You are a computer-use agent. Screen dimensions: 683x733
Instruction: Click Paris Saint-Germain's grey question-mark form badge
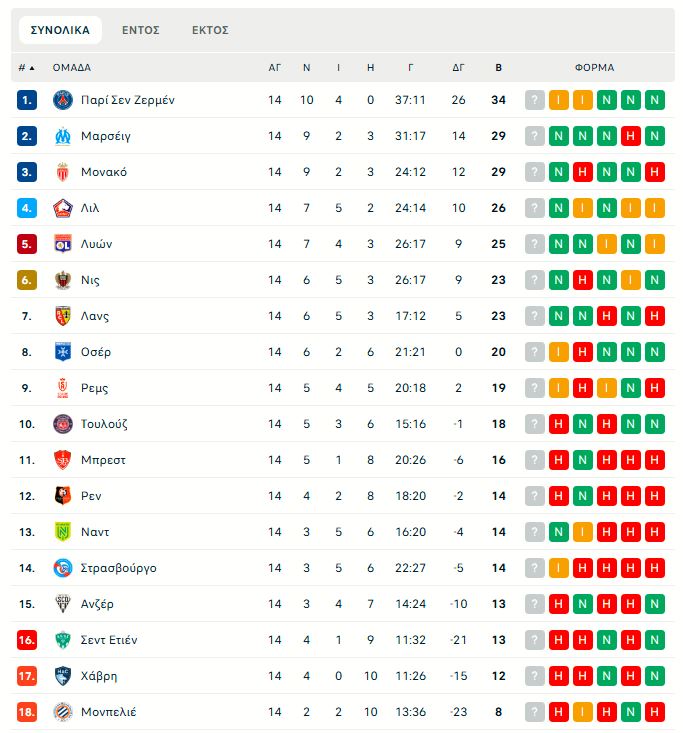535,100
